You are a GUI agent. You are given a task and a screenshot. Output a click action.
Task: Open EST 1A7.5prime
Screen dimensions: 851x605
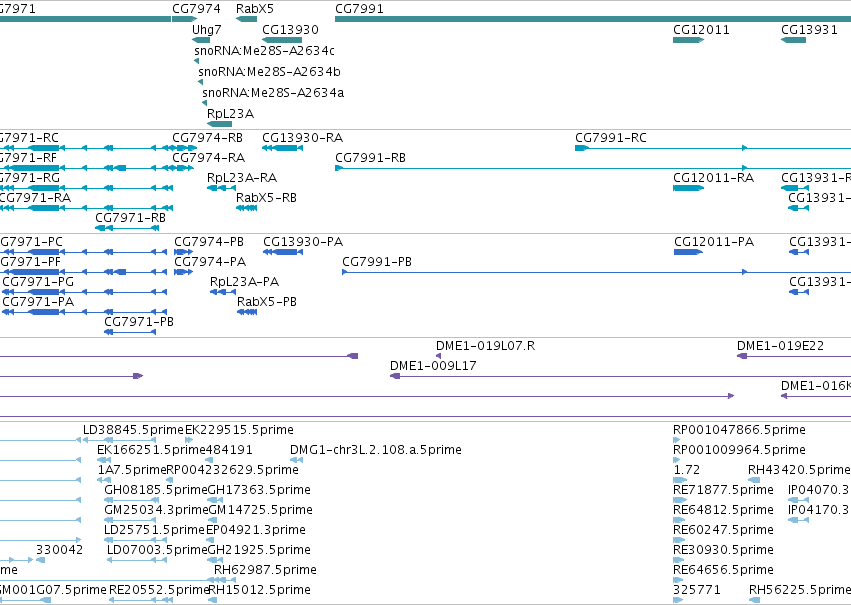pyautogui.click(x=131, y=470)
